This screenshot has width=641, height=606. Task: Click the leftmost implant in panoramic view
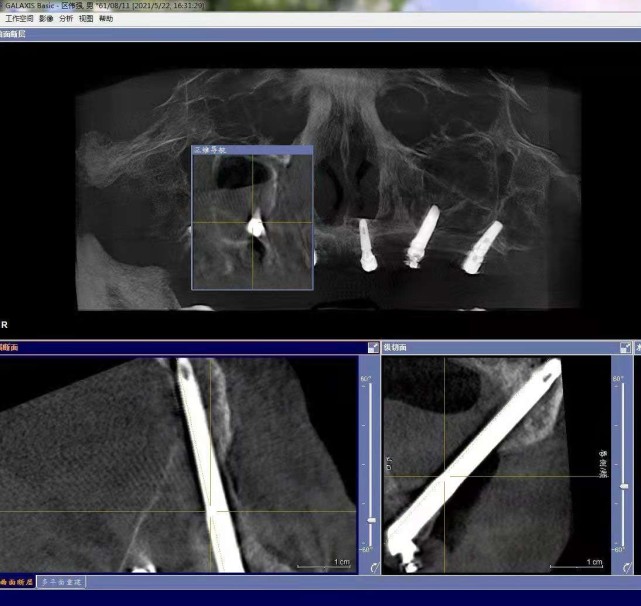[367, 245]
